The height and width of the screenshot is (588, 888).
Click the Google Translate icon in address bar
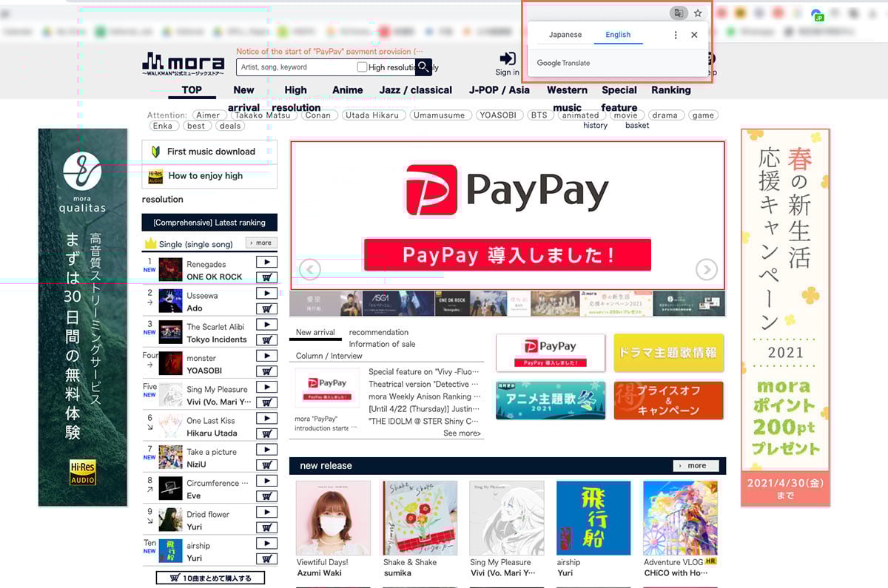tap(678, 13)
